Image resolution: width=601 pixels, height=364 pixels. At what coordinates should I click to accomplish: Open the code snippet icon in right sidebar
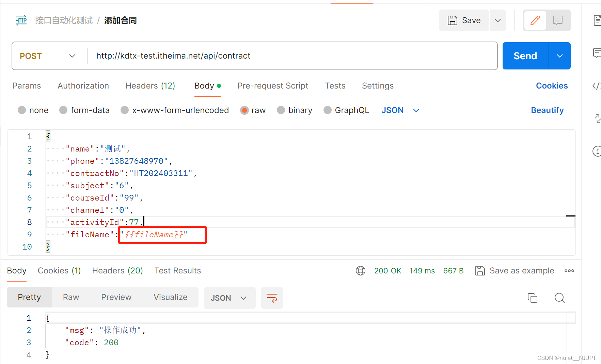pos(596,86)
